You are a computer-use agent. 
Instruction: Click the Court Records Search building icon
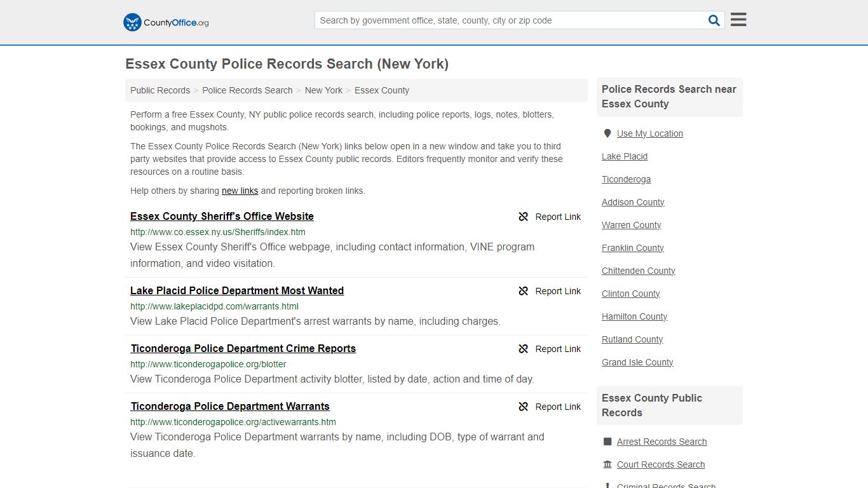[x=607, y=464]
